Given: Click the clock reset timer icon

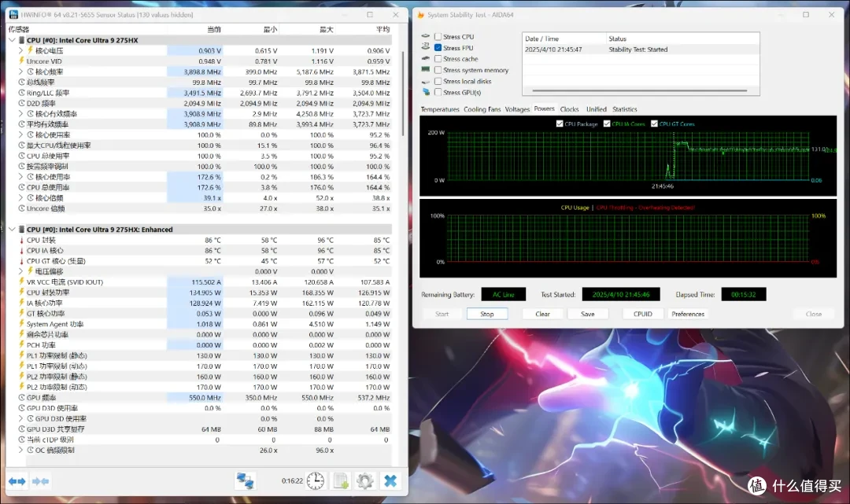Looking at the screenshot, I should 316,480.
